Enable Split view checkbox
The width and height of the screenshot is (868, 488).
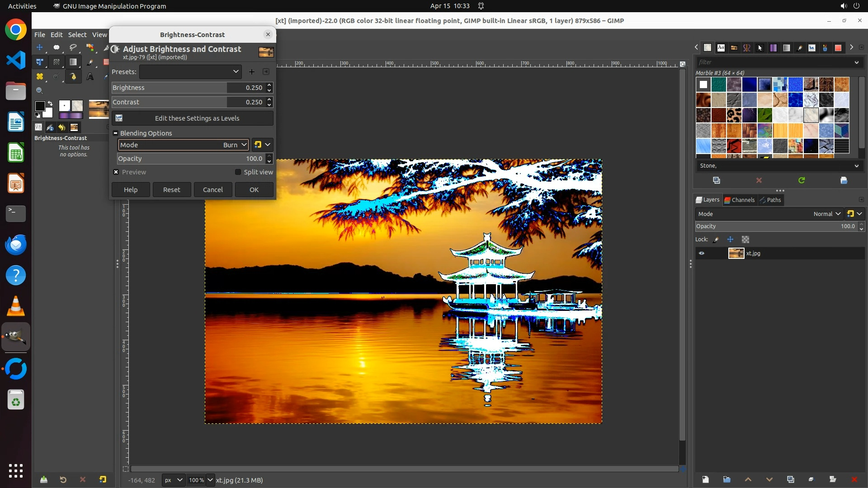tap(238, 172)
